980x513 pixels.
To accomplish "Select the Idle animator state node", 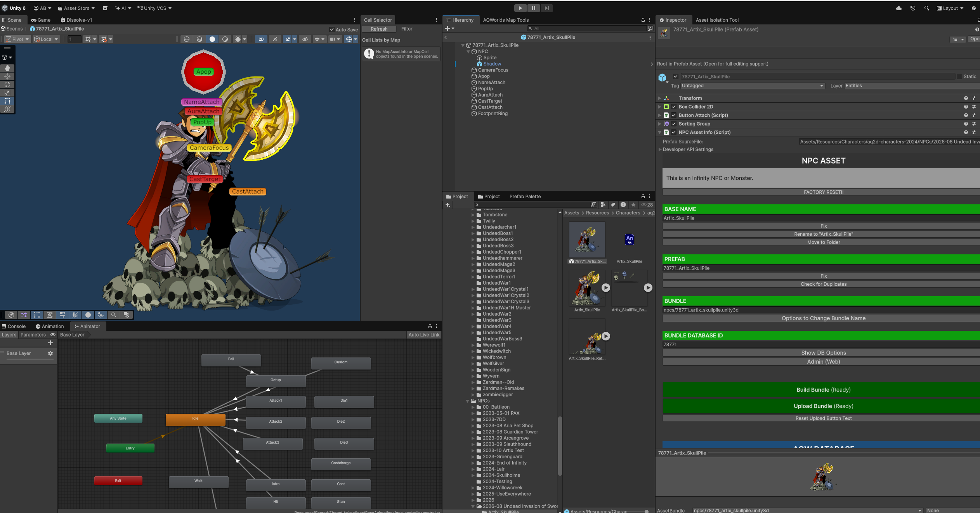I will pos(195,419).
